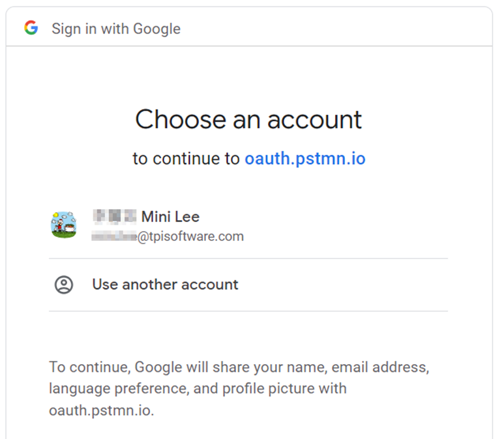Viewport: 504px width, 439px height.
Task: Click the Google "G" logo
Action: (31, 28)
